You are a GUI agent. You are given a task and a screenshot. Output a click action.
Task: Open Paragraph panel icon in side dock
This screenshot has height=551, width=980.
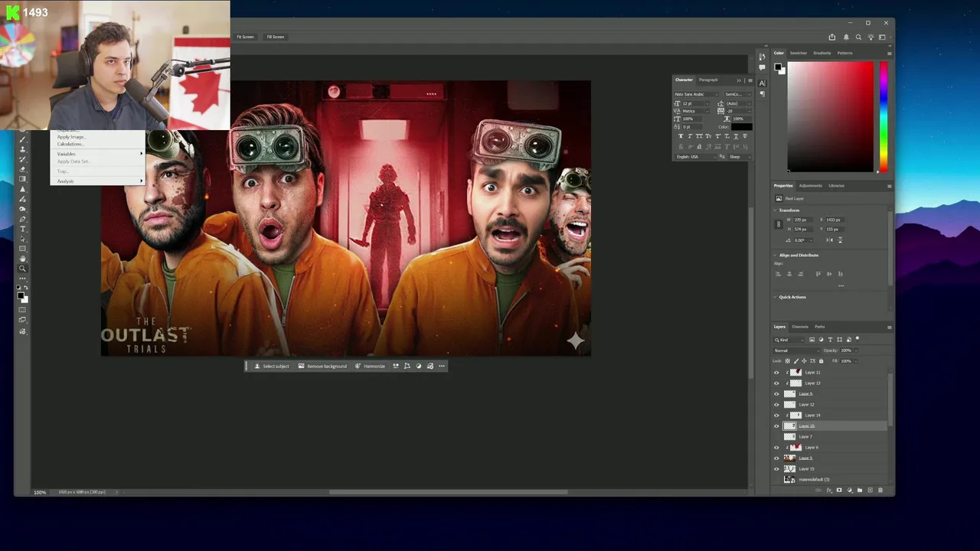tap(762, 93)
